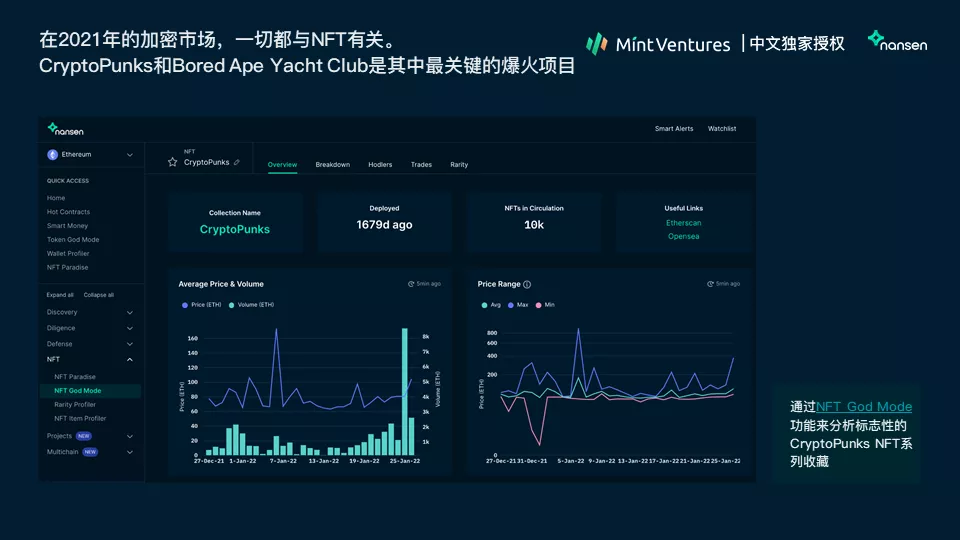Open Smart Alerts
Viewport: 960px width, 540px height.
click(674, 129)
